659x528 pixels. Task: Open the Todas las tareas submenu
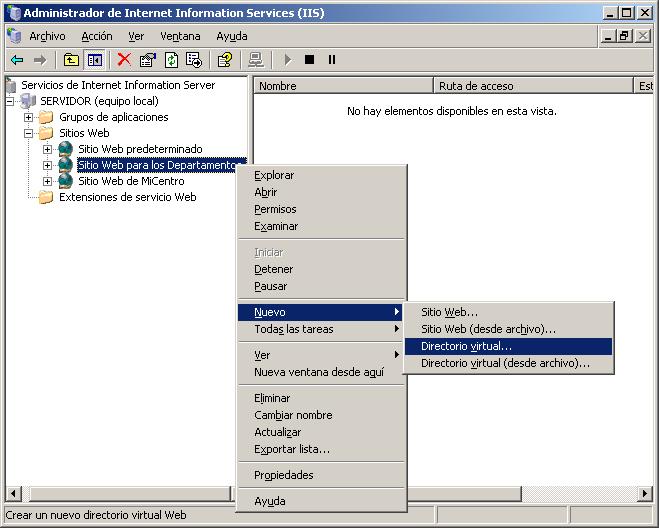320,329
